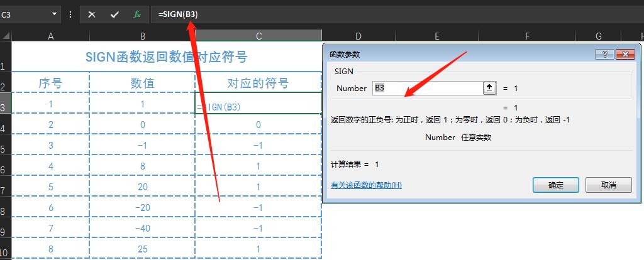Viewport: 644px width, 260px height.
Task: Select row 7 header
Action: pos(4,186)
